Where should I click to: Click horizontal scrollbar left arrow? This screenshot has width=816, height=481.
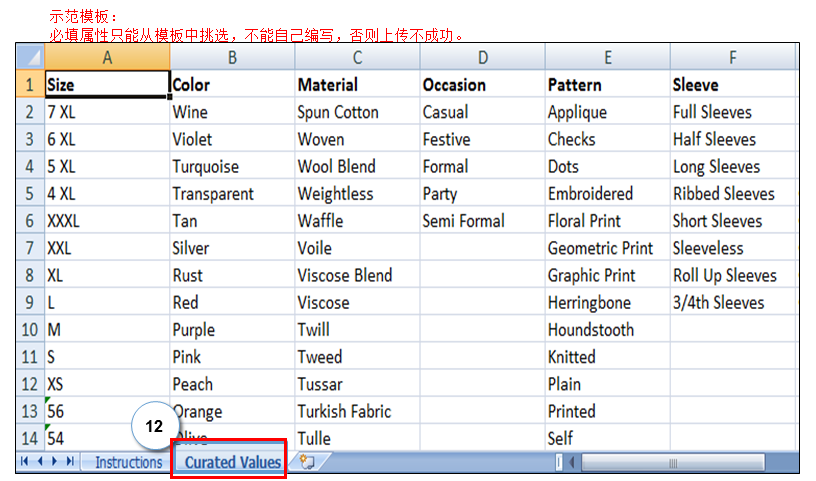(572, 462)
